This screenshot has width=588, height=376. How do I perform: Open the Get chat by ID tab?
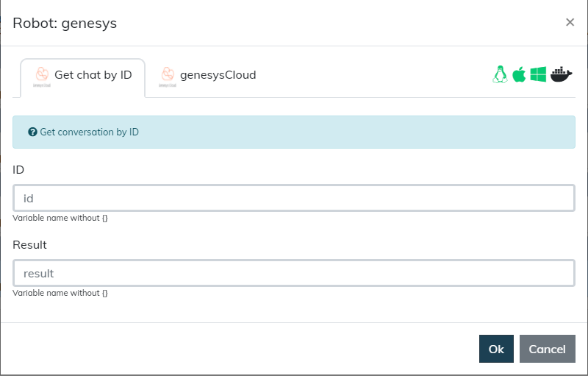click(82, 78)
